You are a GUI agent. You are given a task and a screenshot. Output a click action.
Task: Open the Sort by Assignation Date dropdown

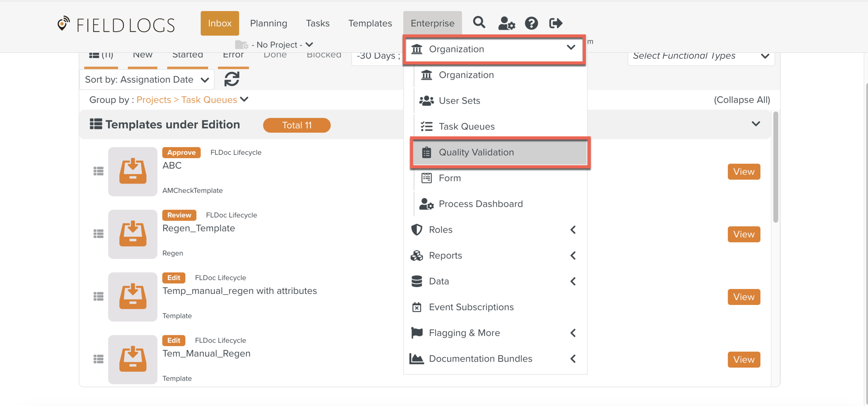(147, 79)
